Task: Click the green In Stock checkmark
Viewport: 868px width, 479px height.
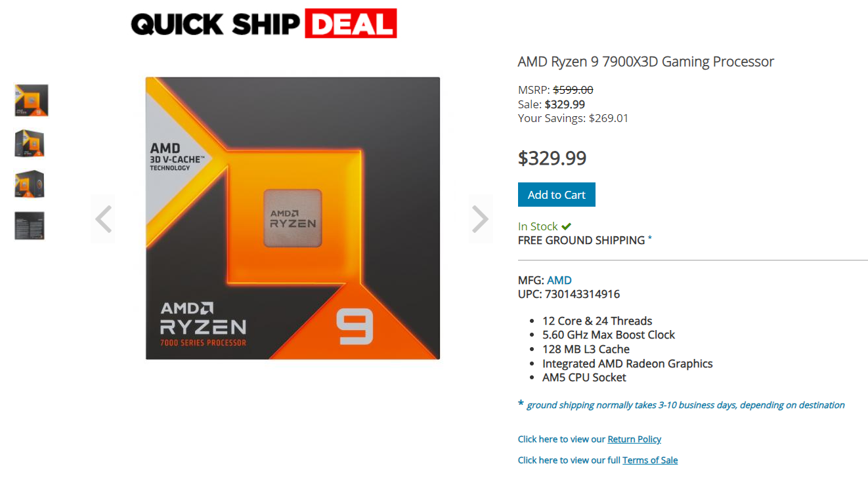Action: coord(566,227)
